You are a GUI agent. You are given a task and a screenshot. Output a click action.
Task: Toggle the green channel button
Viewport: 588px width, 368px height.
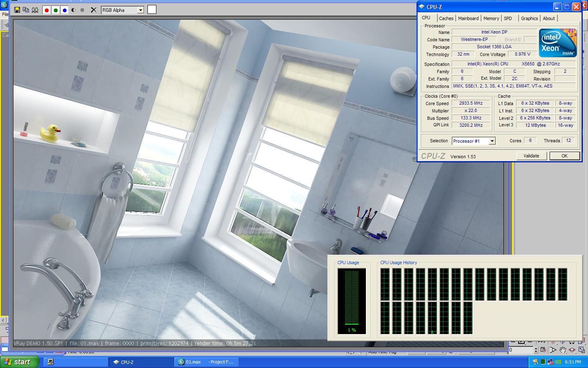pyautogui.click(x=56, y=10)
